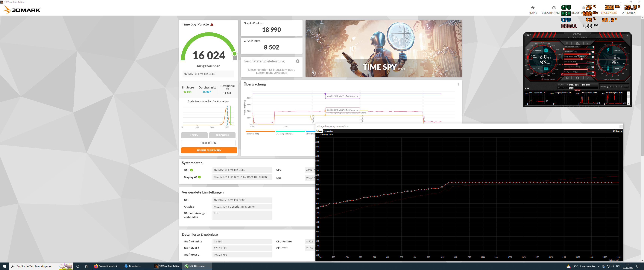Toggle Apply at Startup in Afterburner
Image resolution: width=644 pixels, height=270 pixels.
(543, 79)
